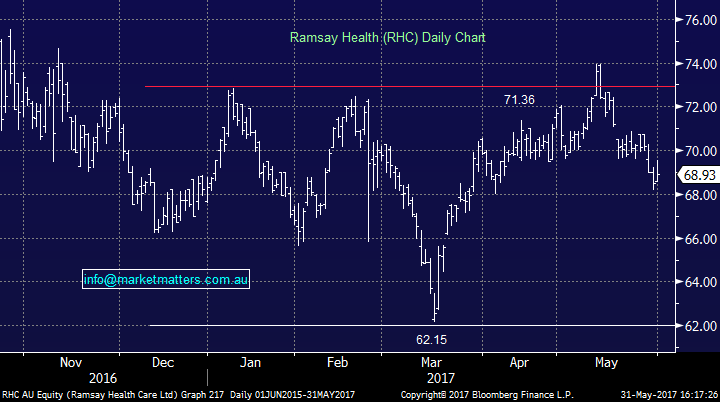Click the Apr month label
The image size is (720, 402).
[x=519, y=362]
